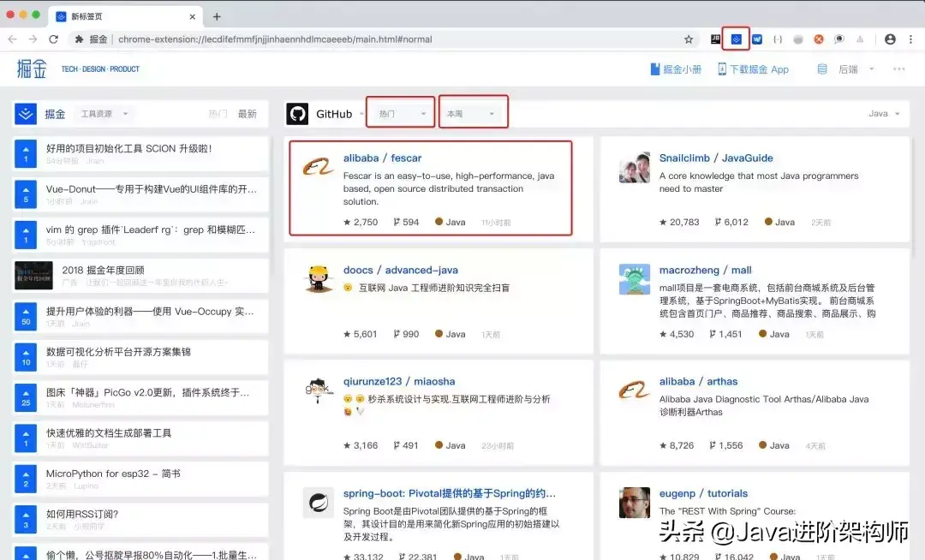Click the 2018 掘金年度回顾 thumbnail

pos(33,275)
